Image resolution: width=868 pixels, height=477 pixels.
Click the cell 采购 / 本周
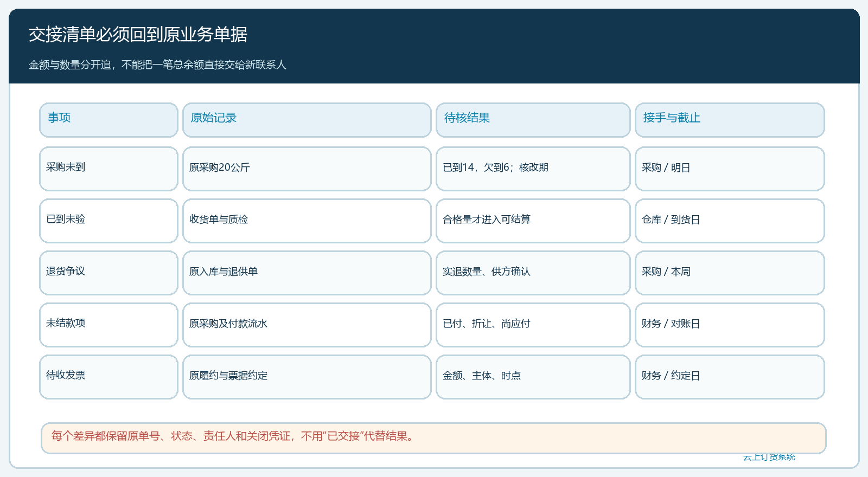pyautogui.click(x=730, y=273)
